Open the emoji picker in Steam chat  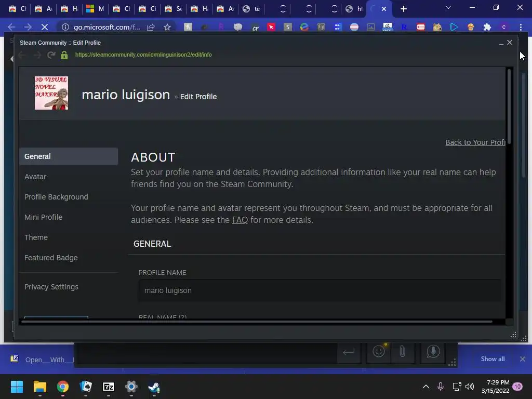click(379, 352)
